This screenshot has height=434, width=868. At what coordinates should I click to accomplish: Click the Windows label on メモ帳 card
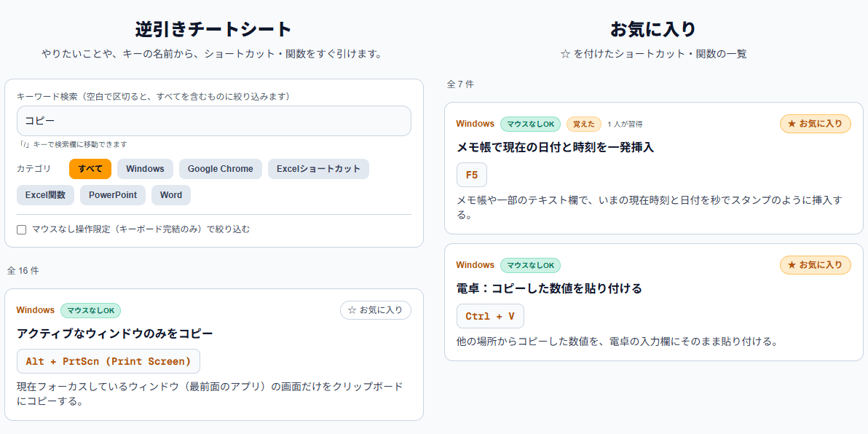pyautogui.click(x=475, y=124)
